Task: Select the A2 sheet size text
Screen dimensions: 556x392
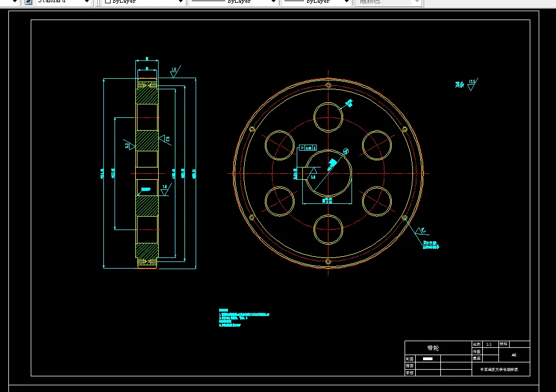Action: pyautogui.click(x=514, y=355)
